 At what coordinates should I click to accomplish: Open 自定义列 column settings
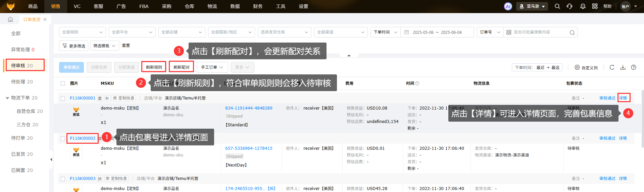tap(586, 67)
